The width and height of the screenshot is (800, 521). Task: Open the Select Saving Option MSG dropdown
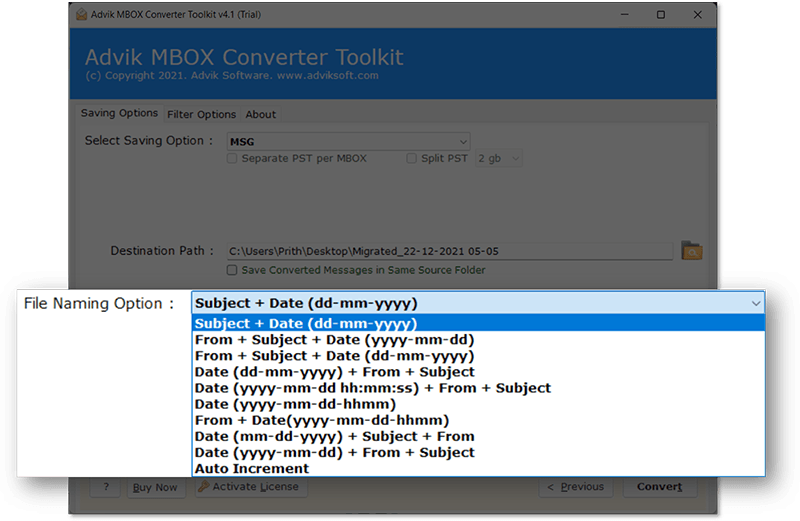348,141
